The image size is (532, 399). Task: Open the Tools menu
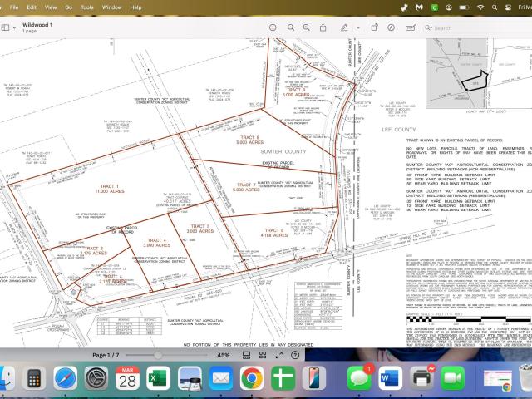click(x=87, y=7)
